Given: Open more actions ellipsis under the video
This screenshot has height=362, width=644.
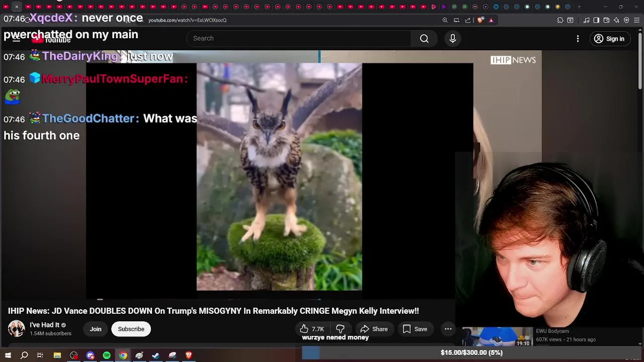Looking at the screenshot, I should click(448, 329).
